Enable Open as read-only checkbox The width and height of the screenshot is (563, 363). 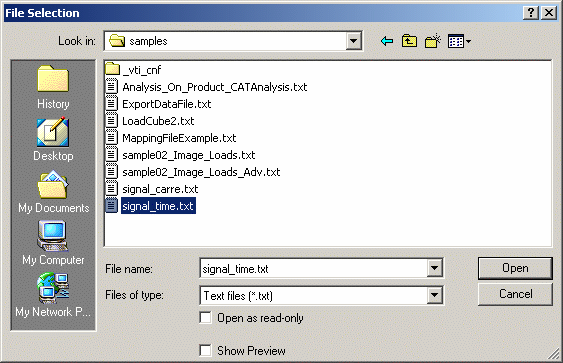(205, 318)
